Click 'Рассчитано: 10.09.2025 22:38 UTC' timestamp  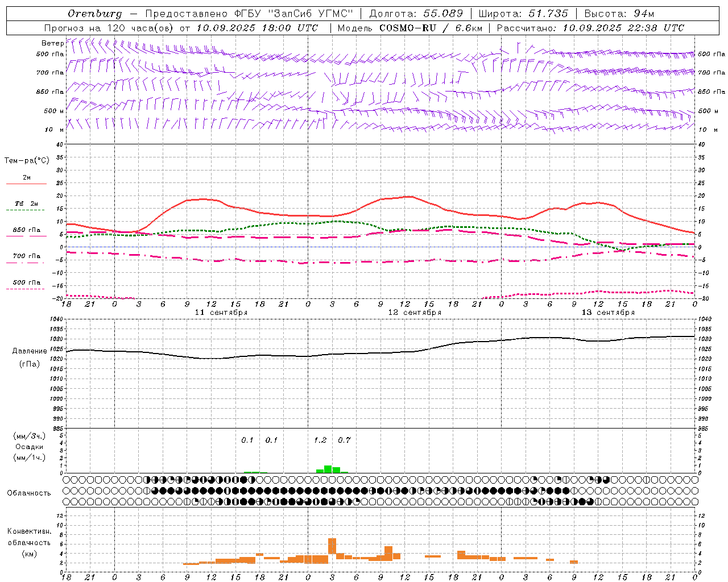tap(590, 28)
